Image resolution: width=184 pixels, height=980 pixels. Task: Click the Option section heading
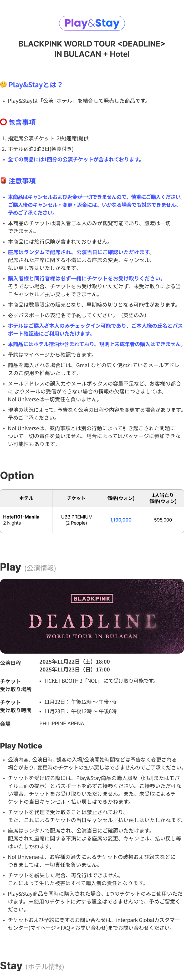17,475
